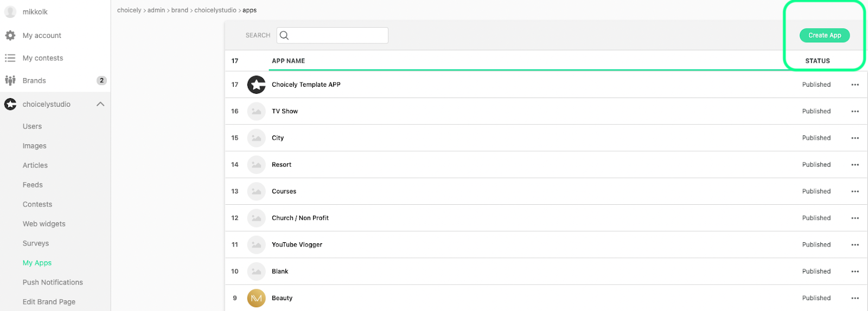This screenshot has height=311, width=868.
Task: Click the TV Show placeholder image icon
Action: coord(257,111)
